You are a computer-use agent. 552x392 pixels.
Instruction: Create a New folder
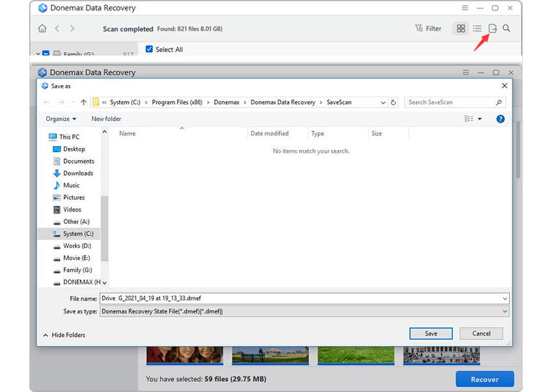pyautogui.click(x=106, y=119)
